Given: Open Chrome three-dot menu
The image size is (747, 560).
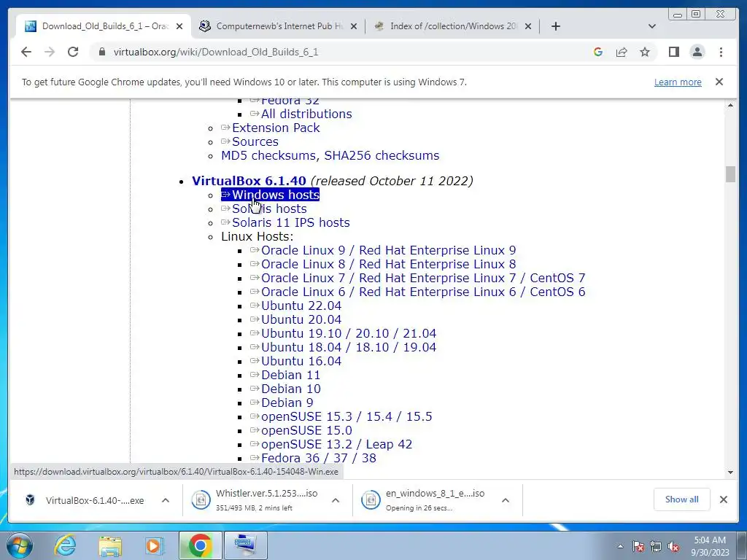Looking at the screenshot, I should pos(721,52).
